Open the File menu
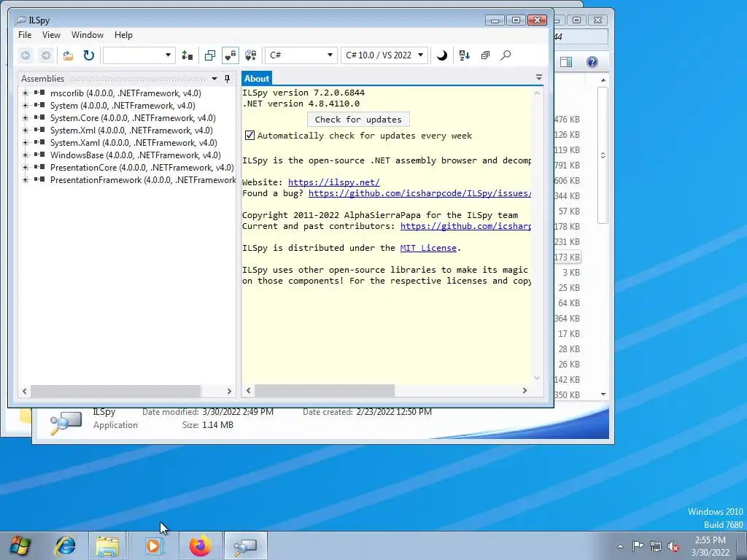This screenshot has height=560, width=747. coord(25,35)
